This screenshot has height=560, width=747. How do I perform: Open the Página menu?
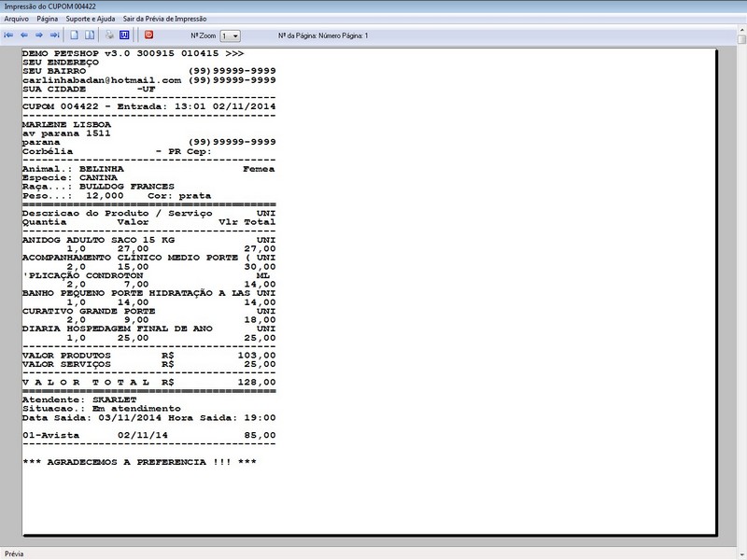(x=48, y=19)
